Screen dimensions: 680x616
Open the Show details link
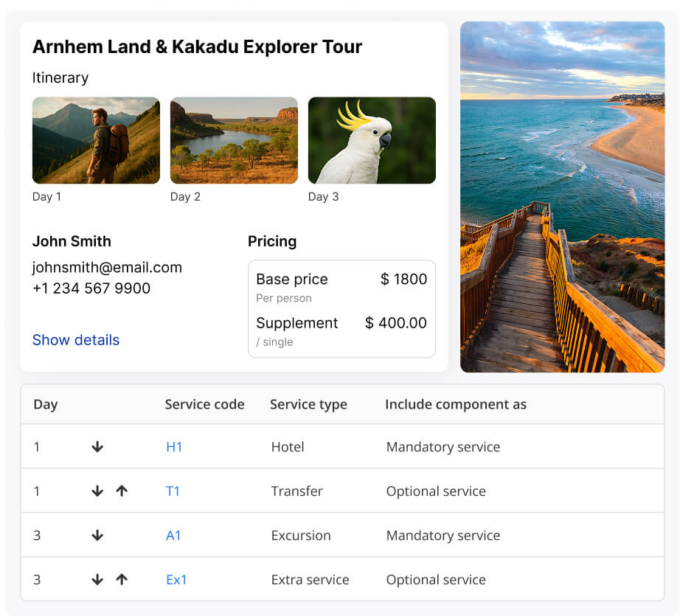pos(76,339)
